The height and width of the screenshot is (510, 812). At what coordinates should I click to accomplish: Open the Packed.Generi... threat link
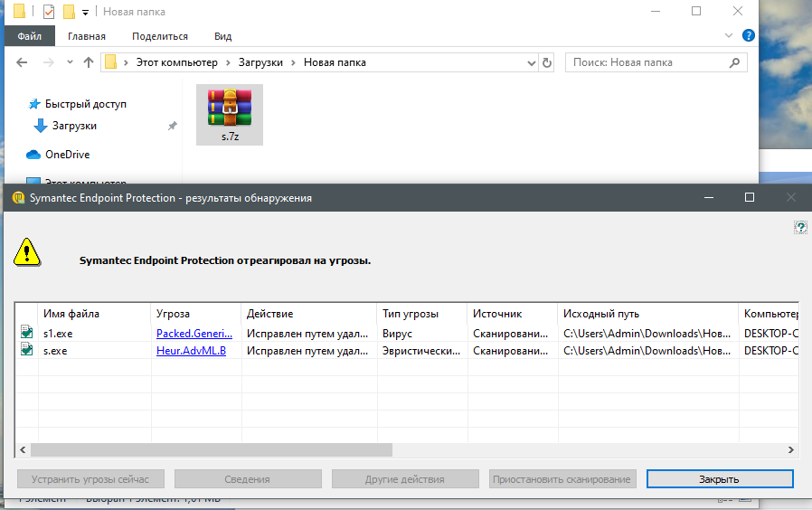point(194,334)
